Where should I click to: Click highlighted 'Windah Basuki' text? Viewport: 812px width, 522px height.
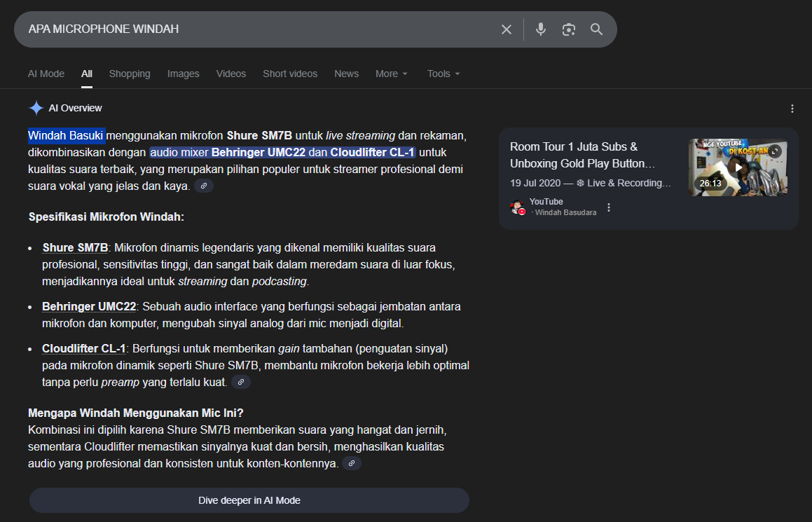tap(67, 136)
